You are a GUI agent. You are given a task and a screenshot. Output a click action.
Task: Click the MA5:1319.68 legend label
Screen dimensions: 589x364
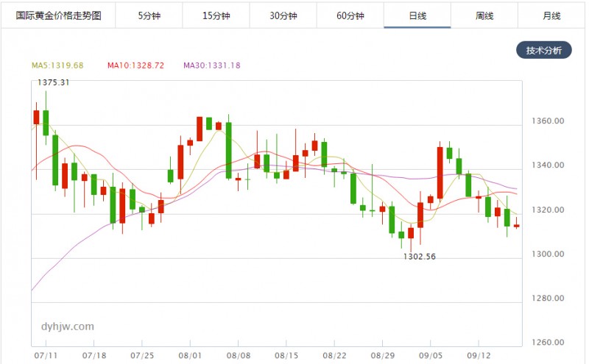[x=57, y=65]
